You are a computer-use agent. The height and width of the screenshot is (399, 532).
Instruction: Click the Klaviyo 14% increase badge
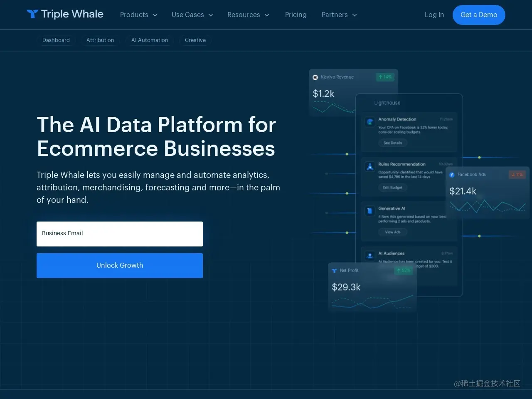pyautogui.click(x=385, y=77)
